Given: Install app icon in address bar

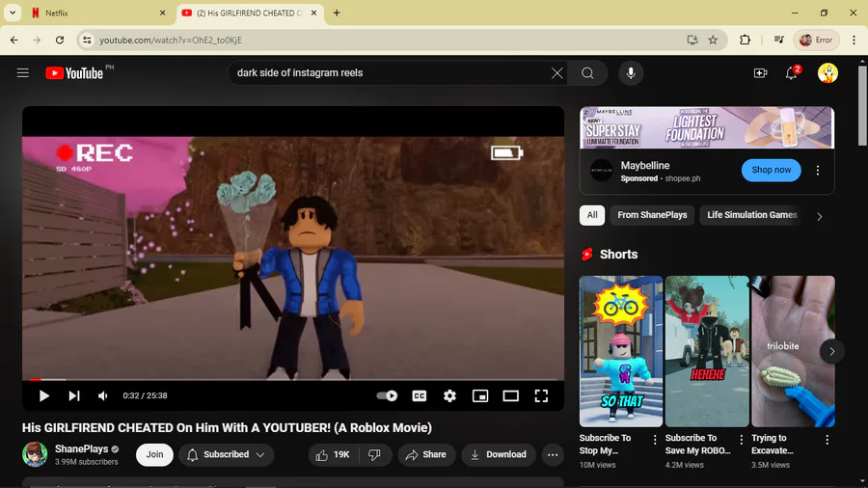Looking at the screenshot, I should click(692, 40).
